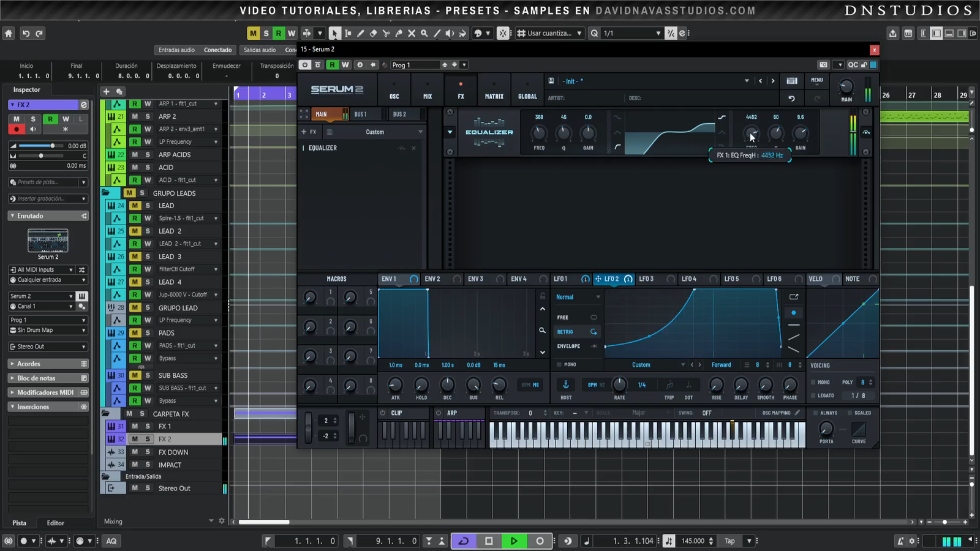Mute the SUB BASS track
Viewport: 980px width, 551px height.
(135, 375)
